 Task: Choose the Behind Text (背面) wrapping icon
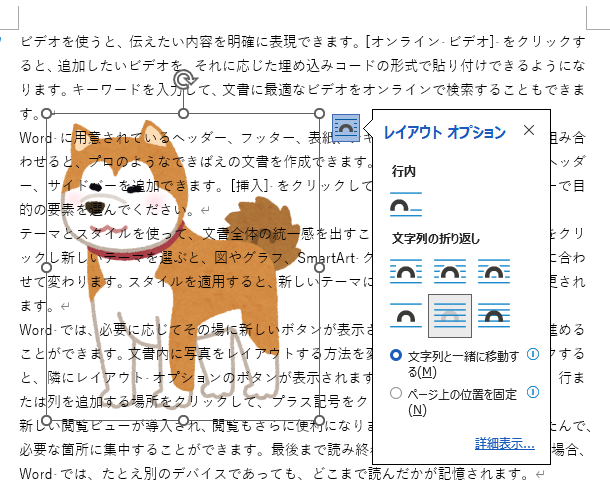click(x=450, y=315)
